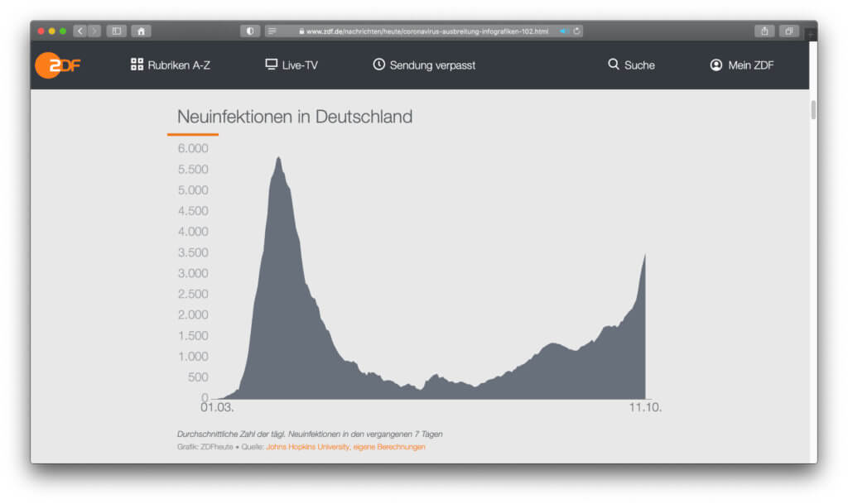
Task: Go to Live-TV
Action: pyautogui.click(x=291, y=65)
